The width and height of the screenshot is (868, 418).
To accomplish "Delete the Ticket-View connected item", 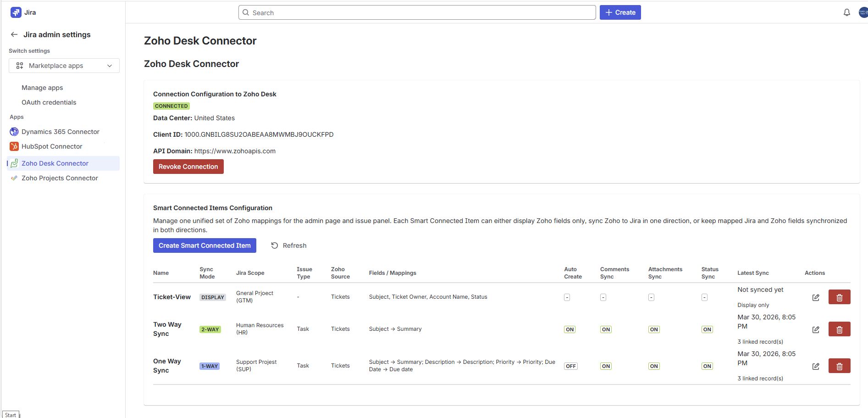I will click(839, 297).
